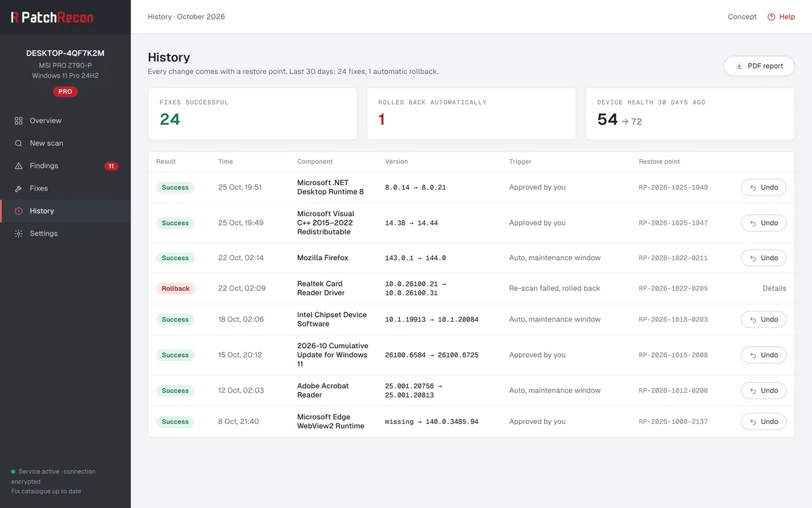Open the Help link
Screen dimensions: 812x508
[781, 17]
